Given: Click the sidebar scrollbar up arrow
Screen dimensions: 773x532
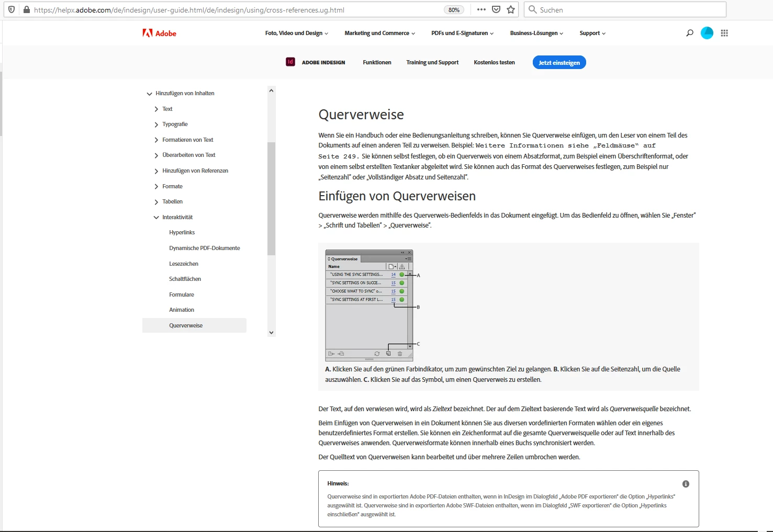Looking at the screenshot, I should pyautogui.click(x=271, y=90).
